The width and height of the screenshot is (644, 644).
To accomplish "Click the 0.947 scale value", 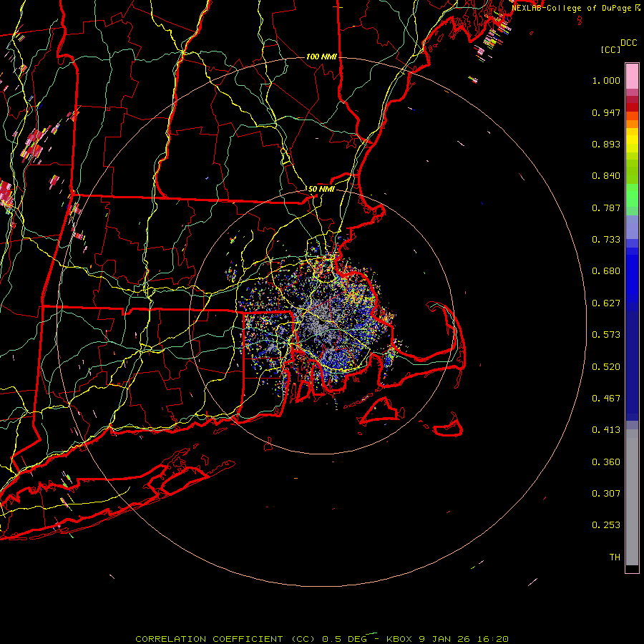I will pos(606,112).
